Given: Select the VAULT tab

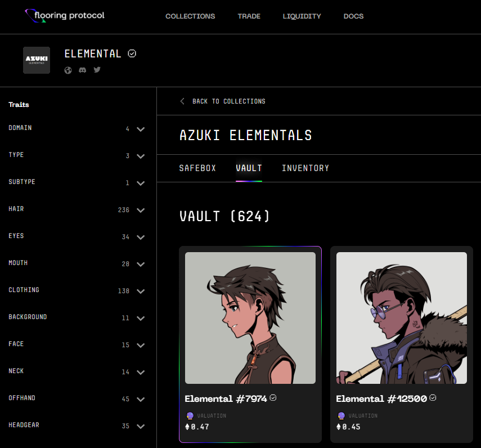Looking at the screenshot, I should click(249, 168).
